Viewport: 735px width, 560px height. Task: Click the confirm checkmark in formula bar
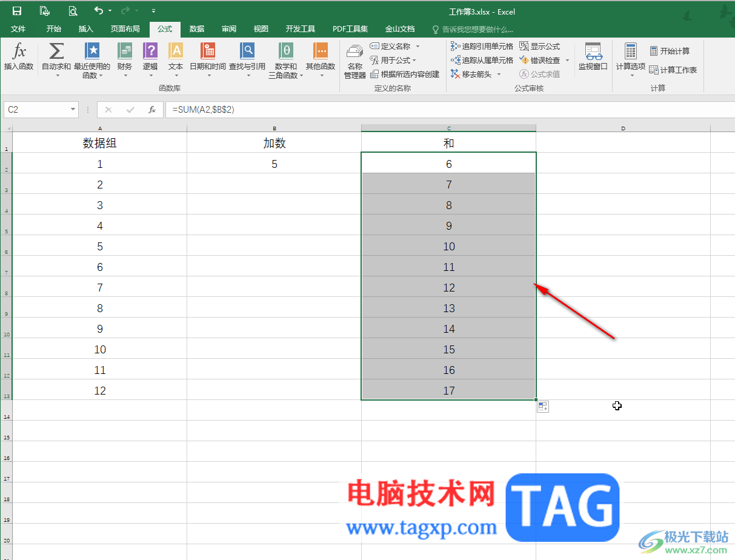tap(130, 110)
